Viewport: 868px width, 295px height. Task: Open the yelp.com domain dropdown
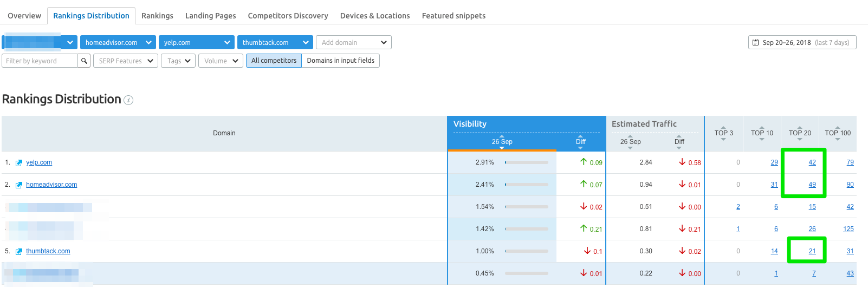197,42
